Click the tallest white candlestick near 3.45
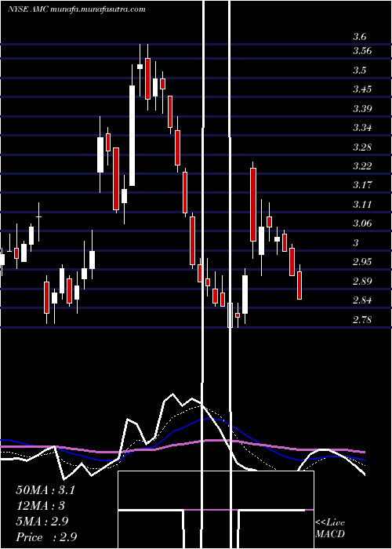The width and height of the screenshot is (392, 549). click(132, 136)
